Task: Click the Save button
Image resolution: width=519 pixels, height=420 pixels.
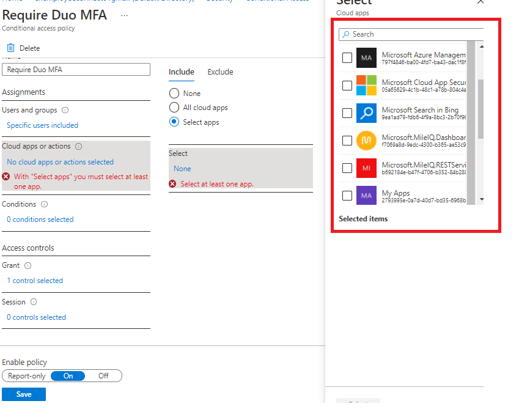Action: (24, 394)
